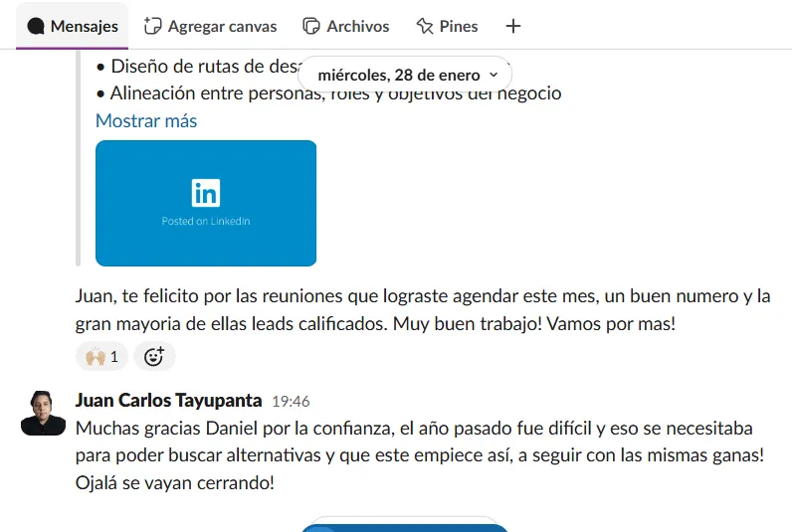This screenshot has width=792, height=532.
Task: Click the canvas icon beside Agregar canvas
Action: tap(152, 26)
